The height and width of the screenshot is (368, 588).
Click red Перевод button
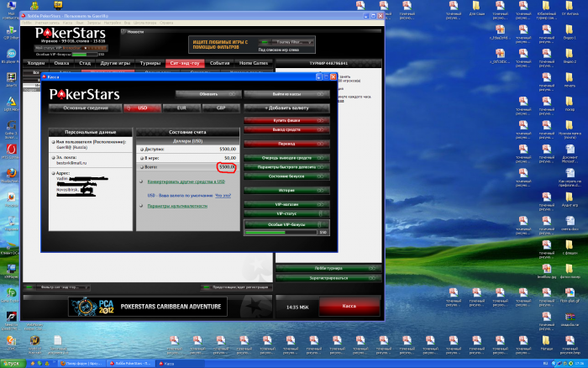click(x=287, y=144)
